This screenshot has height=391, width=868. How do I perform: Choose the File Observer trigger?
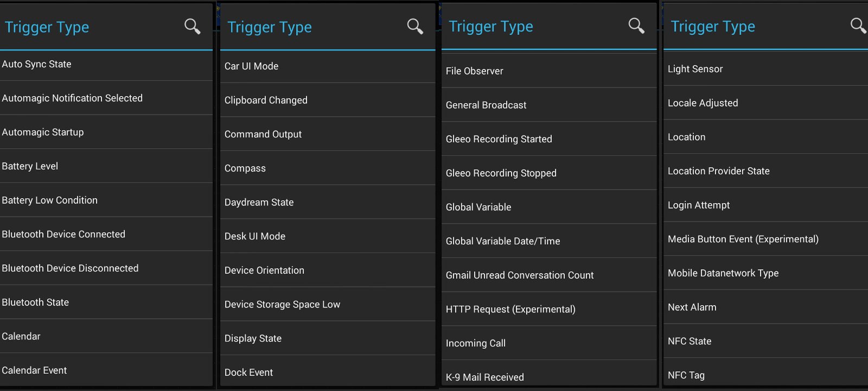pos(549,71)
